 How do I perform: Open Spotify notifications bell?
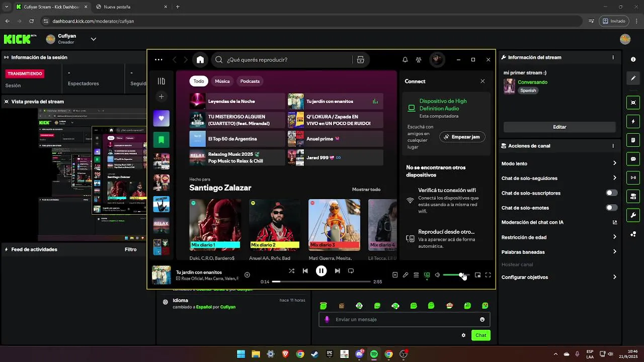coord(405,60)
